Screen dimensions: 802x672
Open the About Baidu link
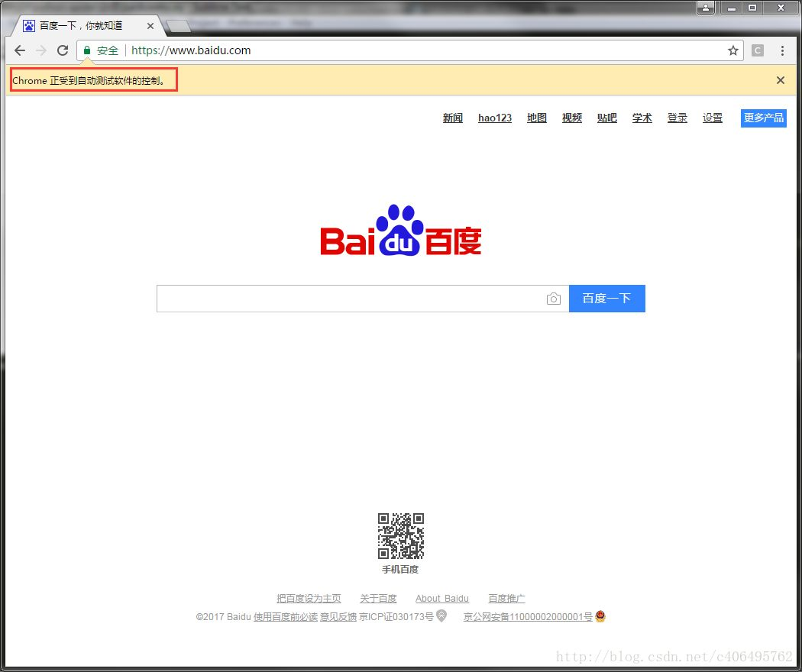442,599
